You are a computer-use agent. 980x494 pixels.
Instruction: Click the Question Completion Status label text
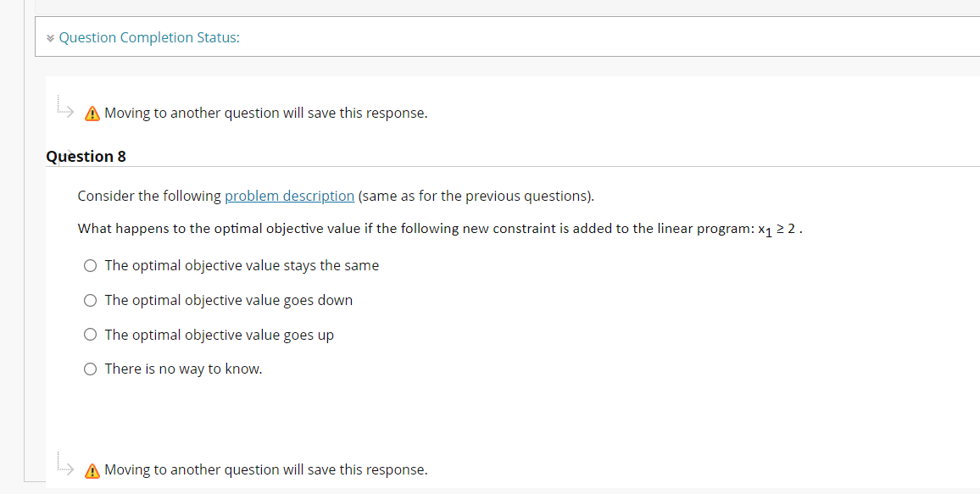coord(149,37)
